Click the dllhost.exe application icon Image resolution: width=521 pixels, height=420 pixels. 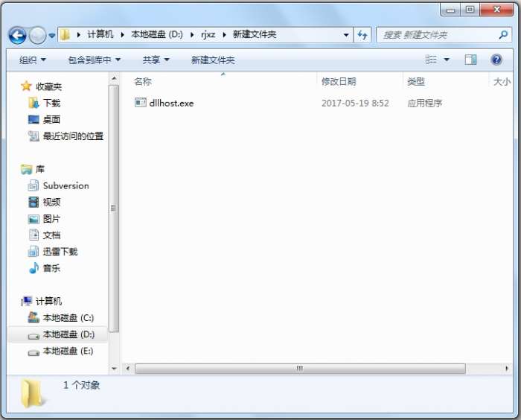[140, 103]
